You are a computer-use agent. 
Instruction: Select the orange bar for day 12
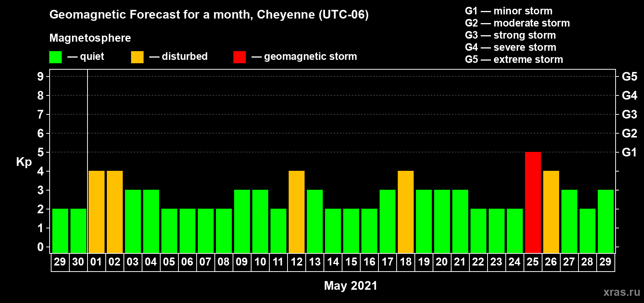(x=297, y=212)
